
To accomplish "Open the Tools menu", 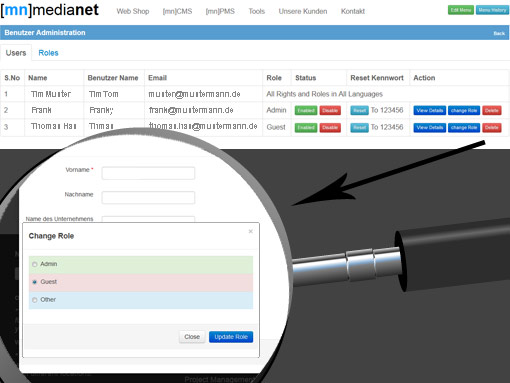I will pyautogui.click(x=257, y=11).
